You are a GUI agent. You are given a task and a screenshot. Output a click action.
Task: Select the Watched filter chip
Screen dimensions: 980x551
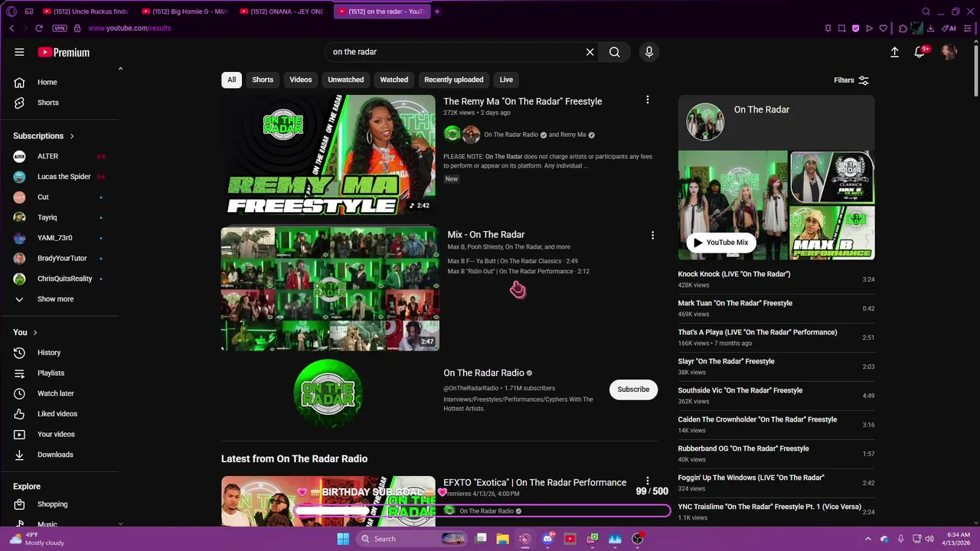[x=394, y=80]
